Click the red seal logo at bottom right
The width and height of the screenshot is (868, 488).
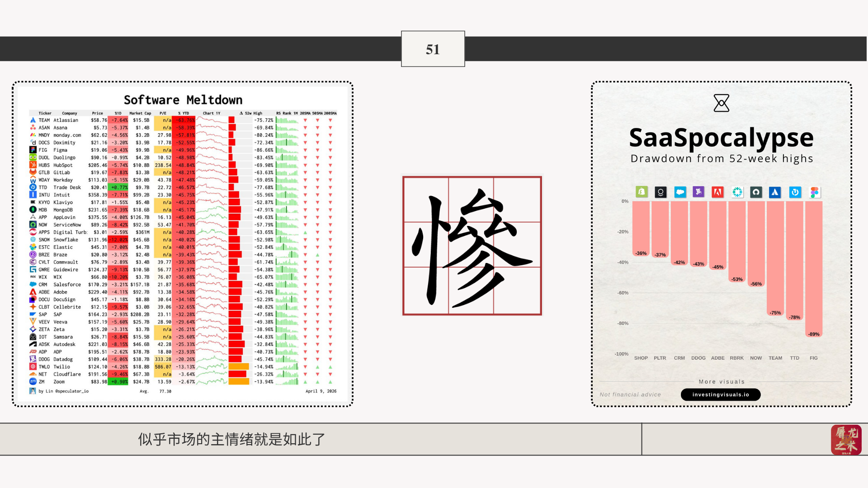tap(846, 439)
